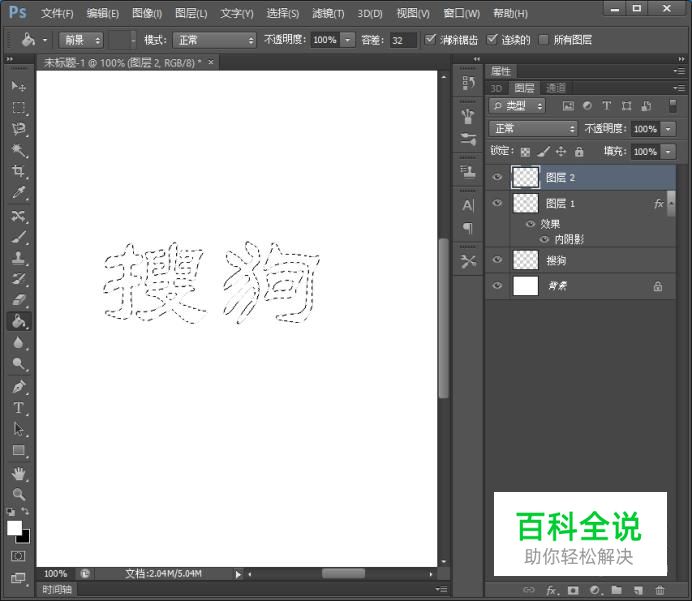Hide the 背景 layer
The image size is (692, 601).
[x=497, y=285]
